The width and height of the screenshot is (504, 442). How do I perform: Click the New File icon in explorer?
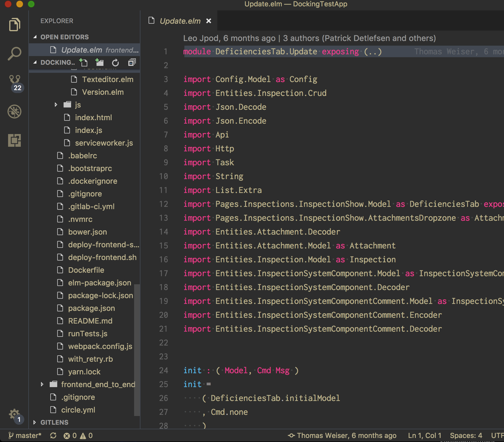(x=84, y=62)
